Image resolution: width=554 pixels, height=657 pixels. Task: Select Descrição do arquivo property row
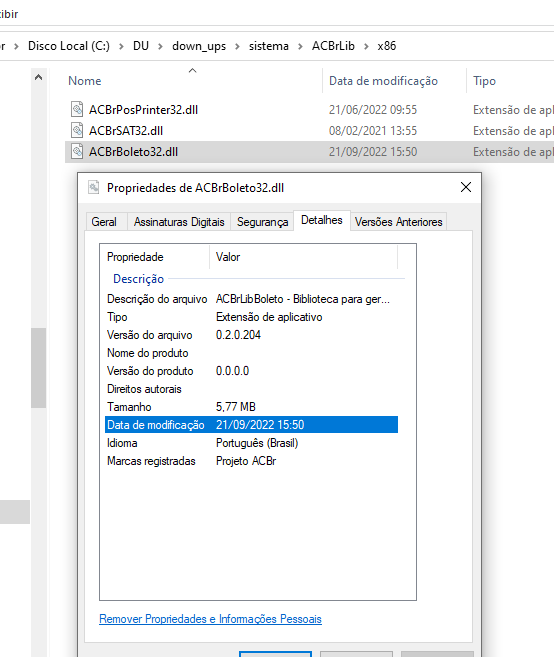(x=251, y=299)
